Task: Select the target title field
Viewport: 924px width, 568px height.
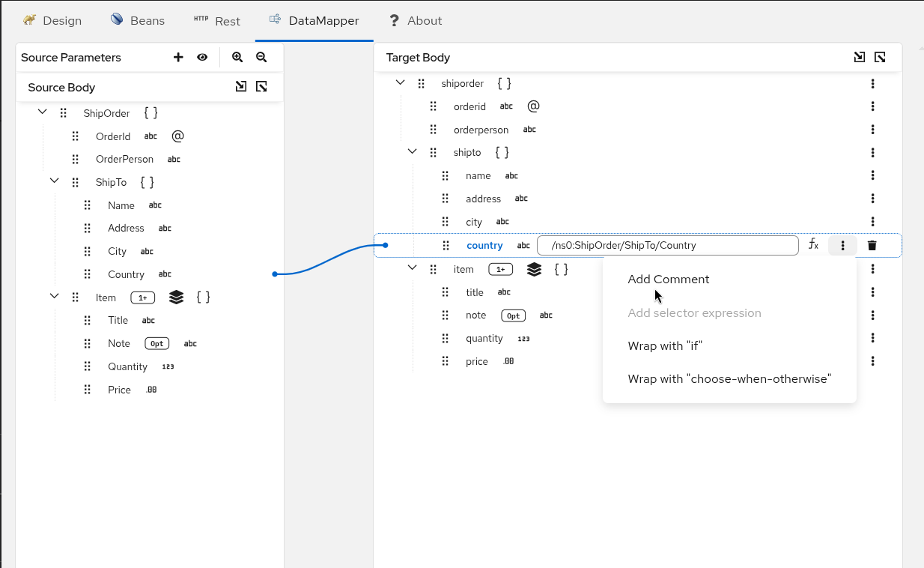Action: coord(475,292)
